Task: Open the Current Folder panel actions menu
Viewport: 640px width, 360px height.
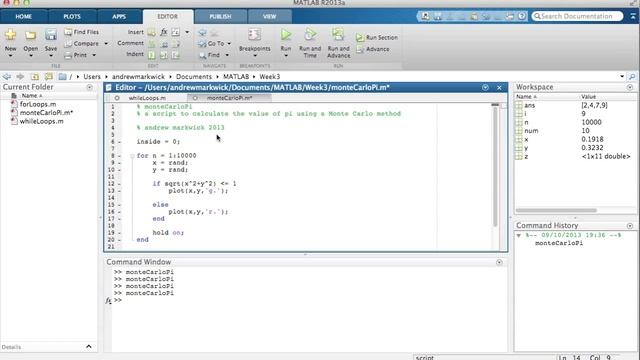Action: tap(89, 87)
